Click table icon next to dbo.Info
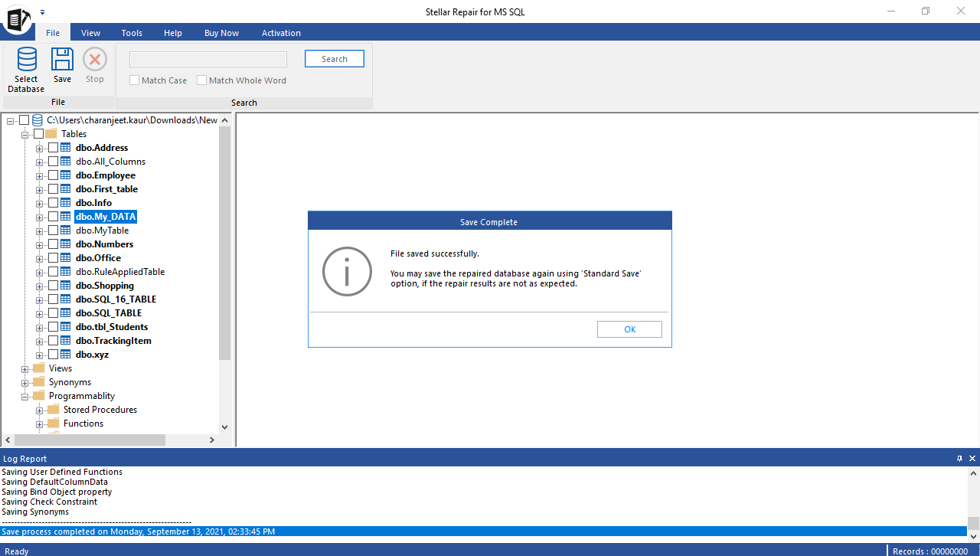The image size is (980, 556). click(x=66, y=203)
